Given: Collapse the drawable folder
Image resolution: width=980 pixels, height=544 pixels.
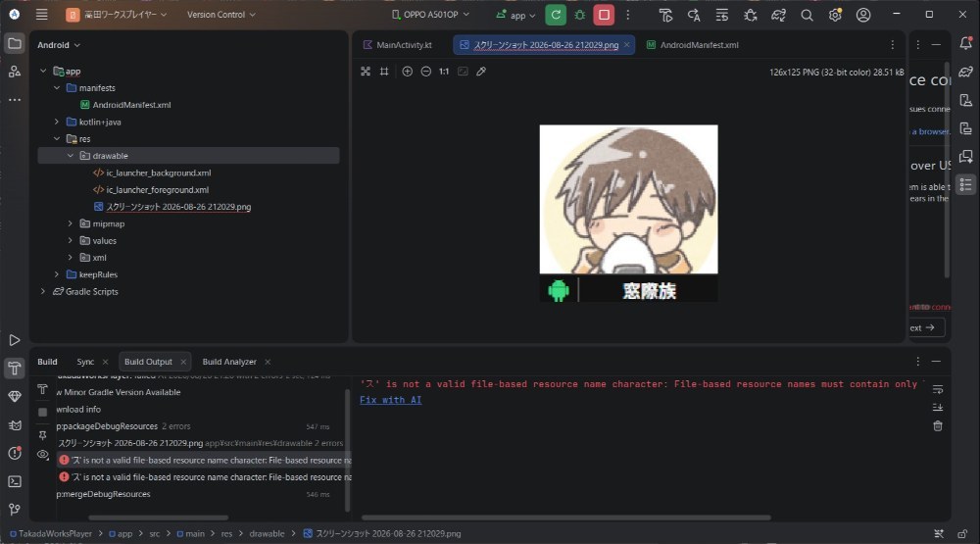Looking at the screenshot, I should click(x=70, y=156).
